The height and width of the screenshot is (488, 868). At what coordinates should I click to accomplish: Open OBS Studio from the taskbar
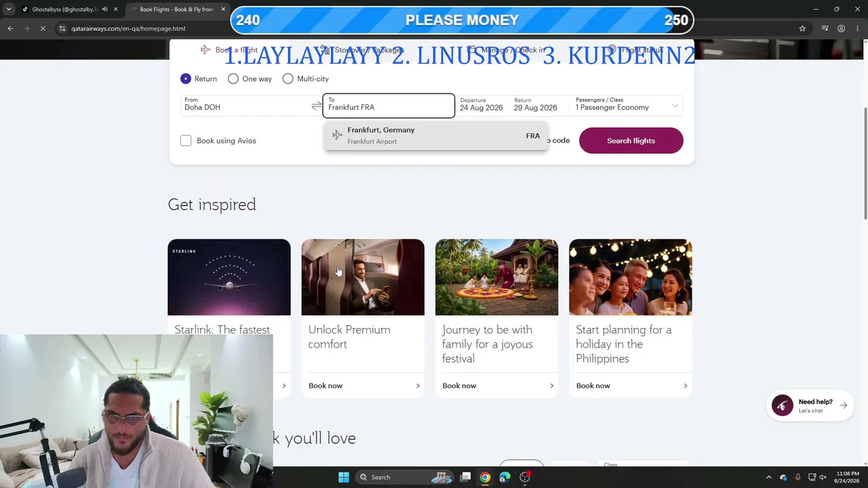(524, 477)
